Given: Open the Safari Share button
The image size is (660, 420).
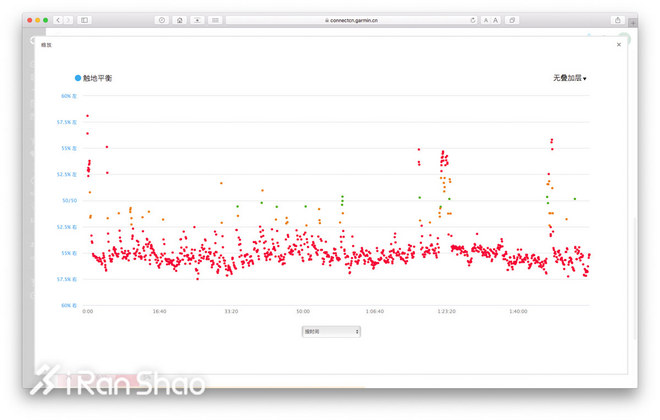Looking at the screenshot, I should [x=618, y=20].
